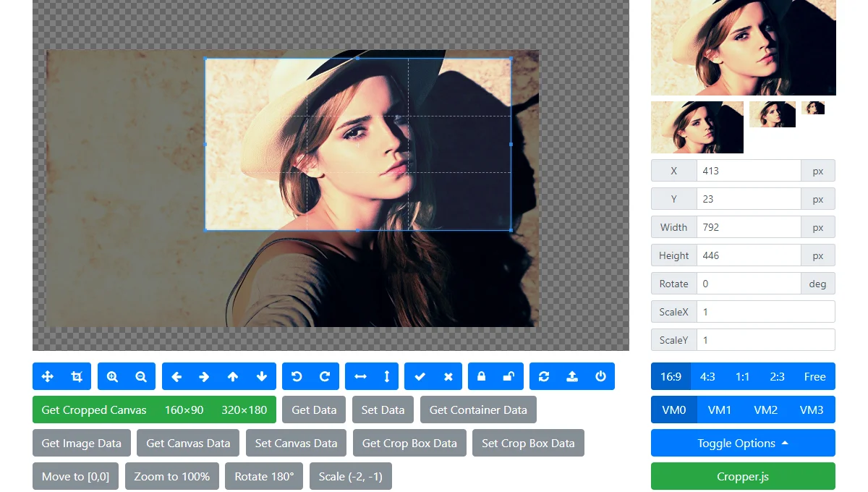Flip image horizontally with double-arrow icon
Screen dimensions: 868x492
(x=360, y=376)
